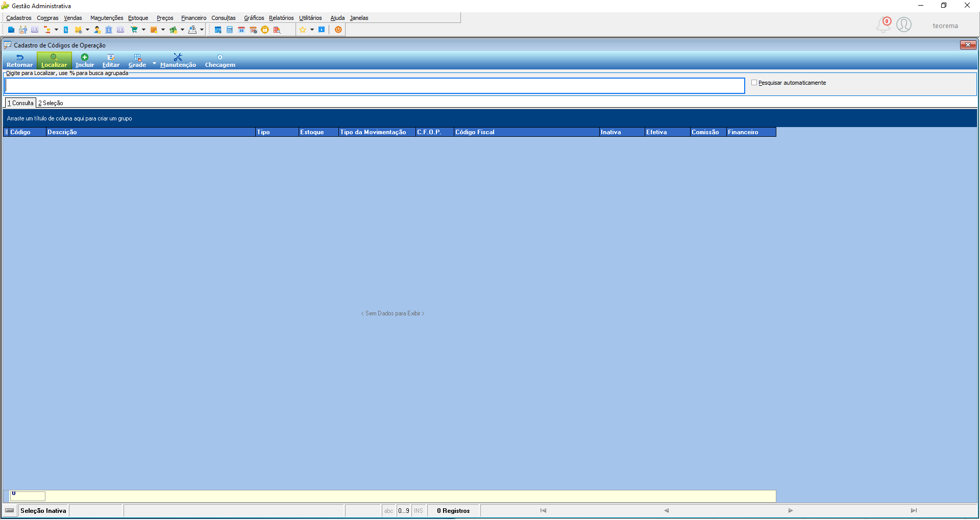Click the orange power button icon
The image size is (980, 520).
pyautogui.click(x=338, y=30)
